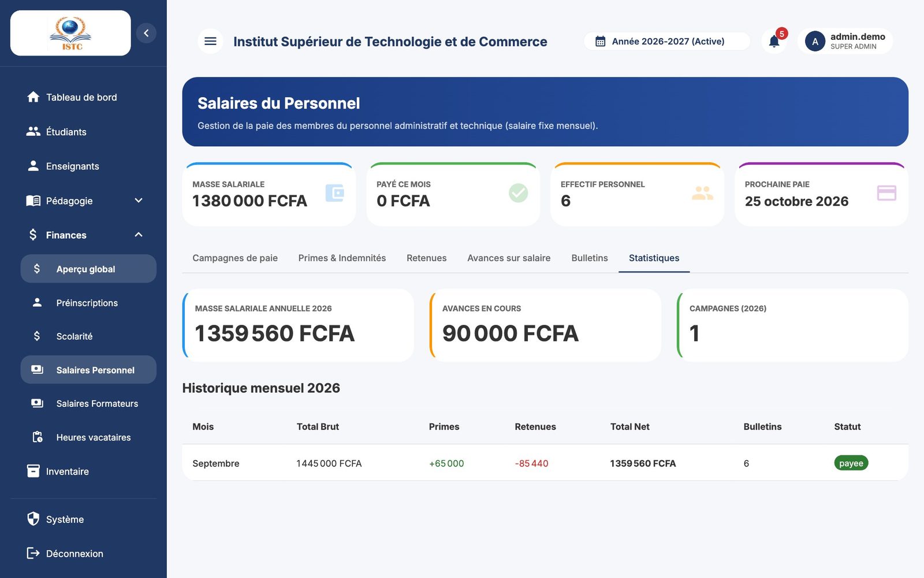Screen dimensions: 924x578
Task: Collapse the sidebar with the chevron button
Action: (x=146, y=33)
